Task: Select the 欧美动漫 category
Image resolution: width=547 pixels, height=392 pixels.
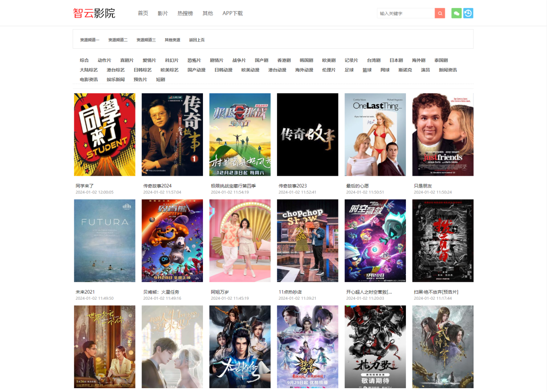Action: click(250, 70)
